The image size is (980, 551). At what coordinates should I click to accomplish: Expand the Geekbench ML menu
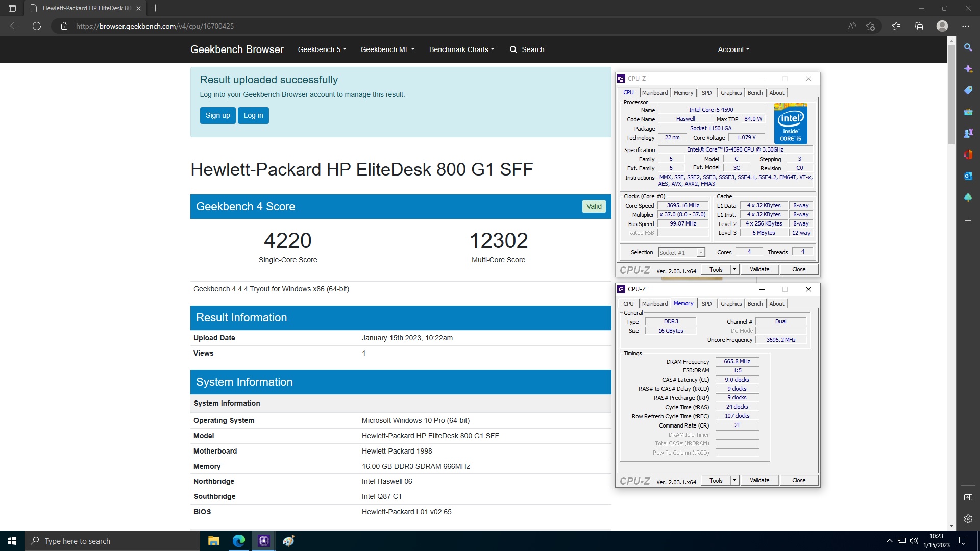387,49
